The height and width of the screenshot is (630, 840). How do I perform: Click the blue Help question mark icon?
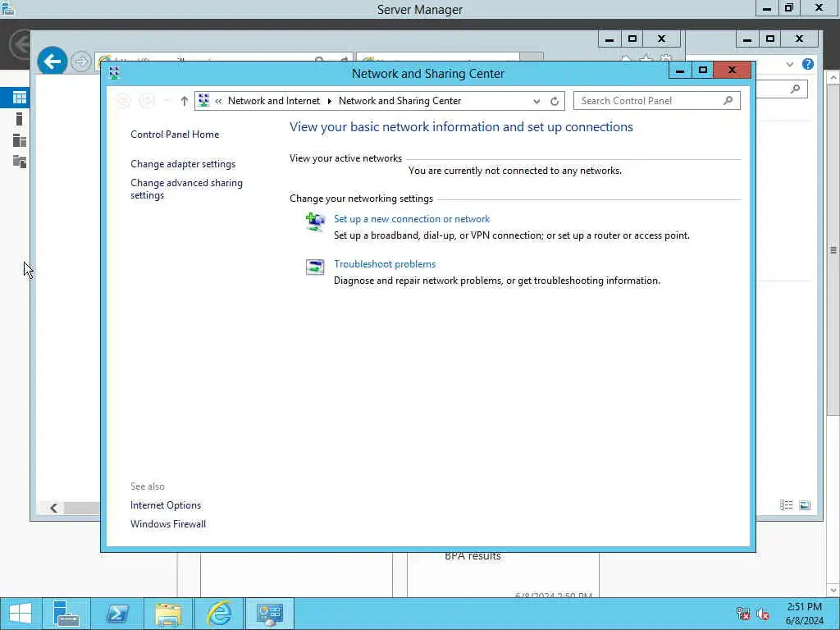808,64
